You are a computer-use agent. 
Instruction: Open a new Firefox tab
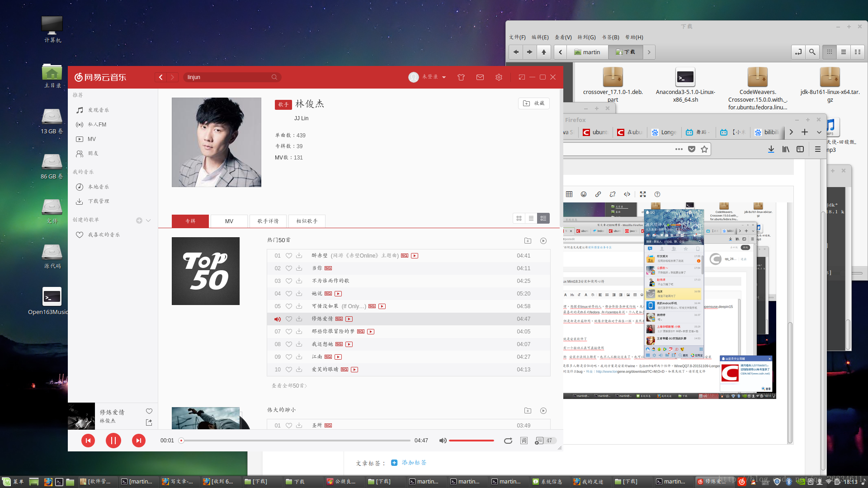(x=805, y=132)
